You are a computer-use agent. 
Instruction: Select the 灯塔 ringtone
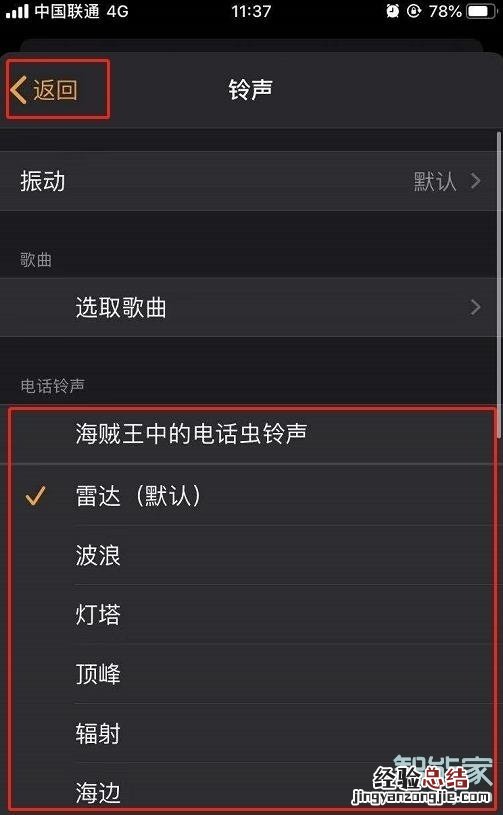pos(252,614)
